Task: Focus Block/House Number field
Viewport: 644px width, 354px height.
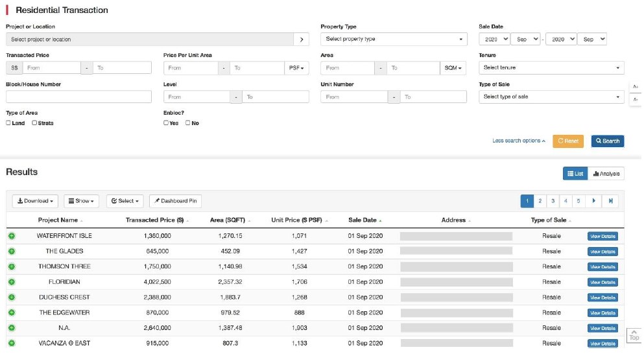Action: [x=78, y=97]
